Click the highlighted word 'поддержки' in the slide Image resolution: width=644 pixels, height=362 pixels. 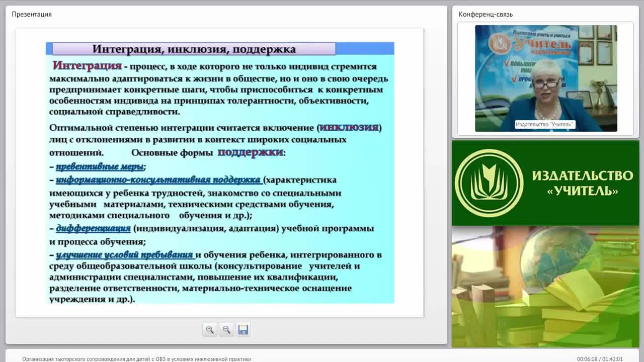click(x=250, y=152)
